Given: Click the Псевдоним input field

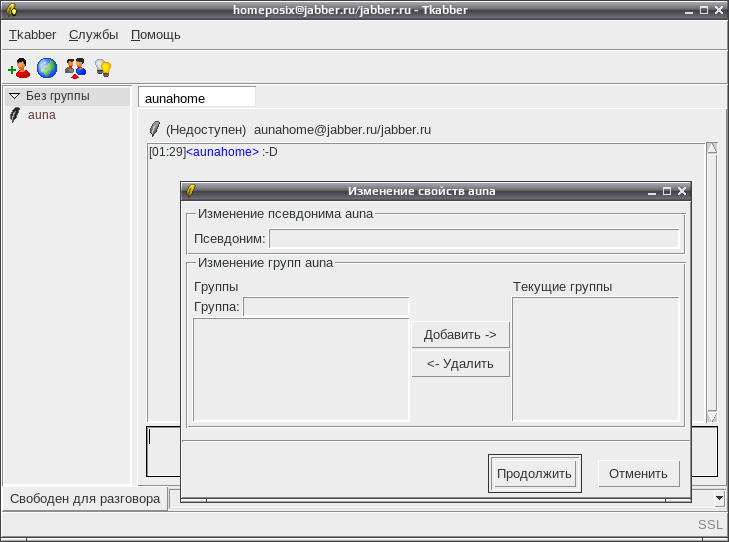Looking at the screenshot, I should pyautogui.click(x=474, y=239).
